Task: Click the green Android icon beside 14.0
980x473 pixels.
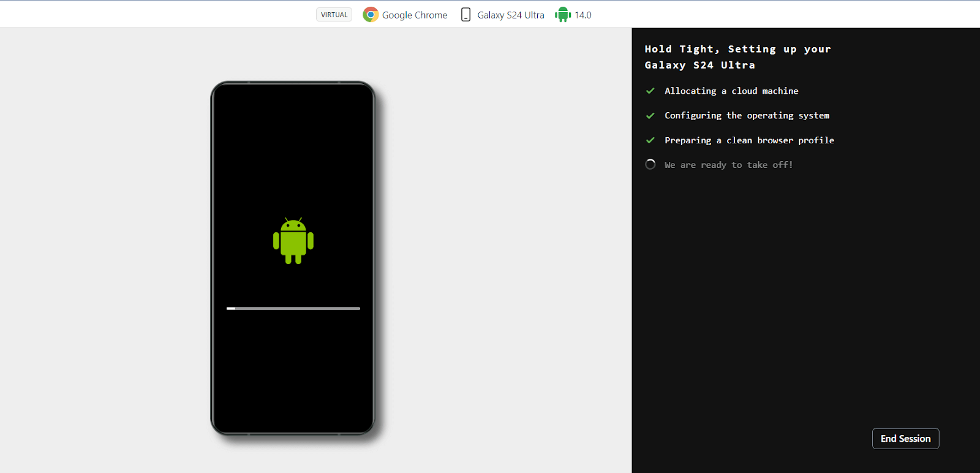Action: (562, 15)
